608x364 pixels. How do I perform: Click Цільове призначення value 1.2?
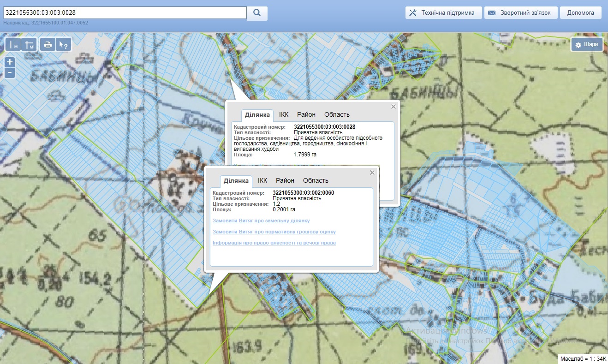click(x=276, y=204)
